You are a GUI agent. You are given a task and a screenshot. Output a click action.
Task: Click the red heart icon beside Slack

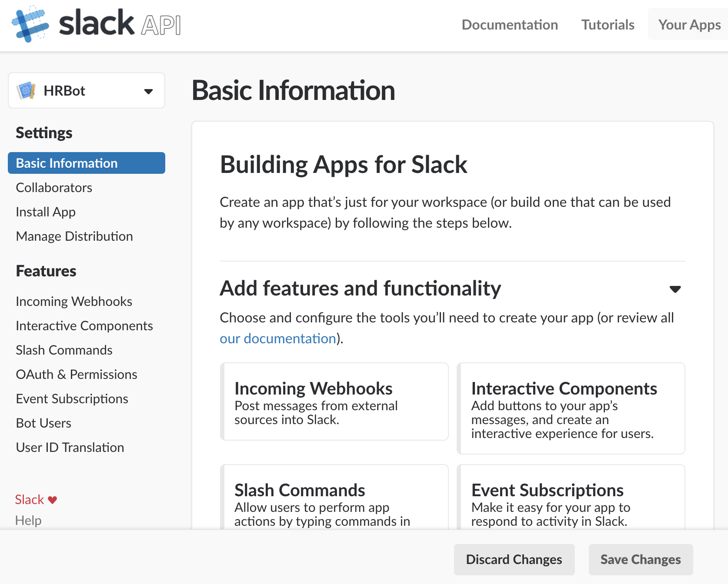[53, 500]
